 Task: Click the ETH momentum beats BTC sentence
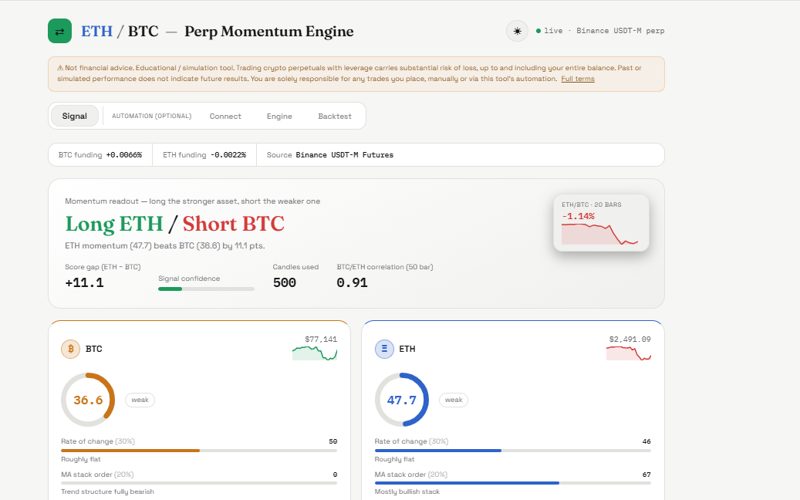[x=165, y=246]
